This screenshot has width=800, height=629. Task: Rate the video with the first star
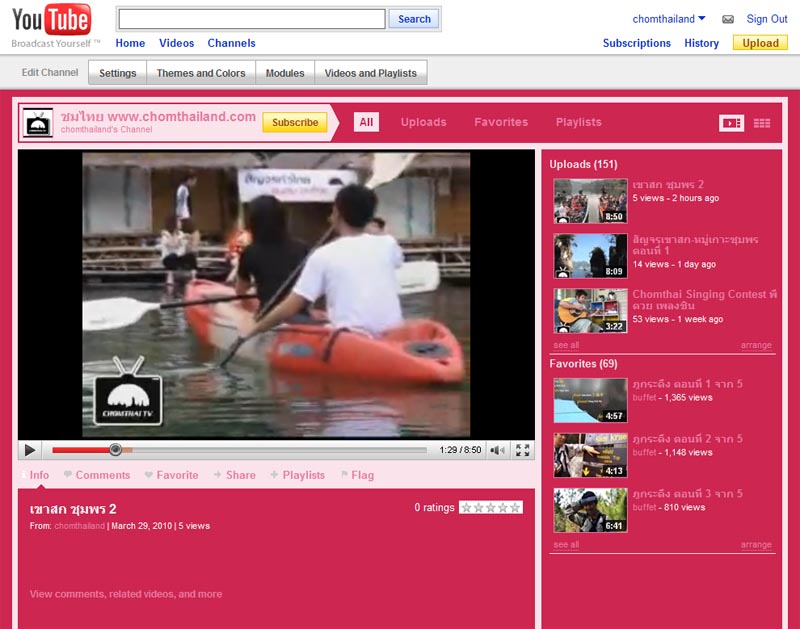(x=466, y=508)
